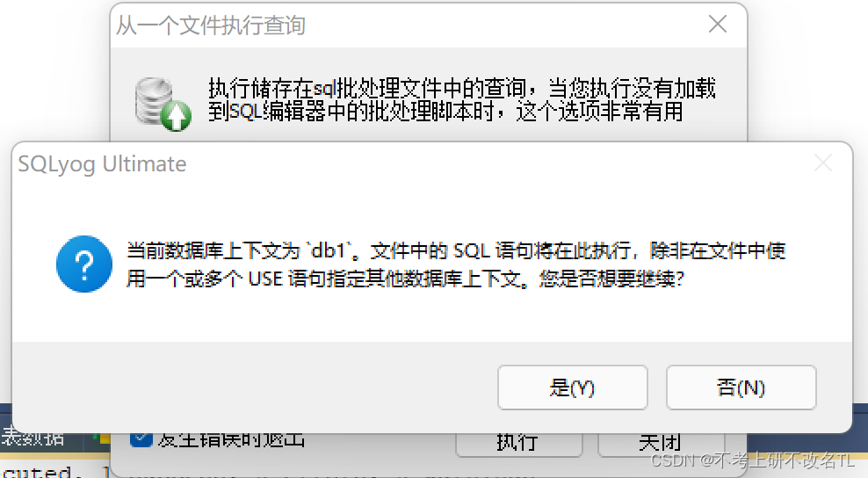Click the 'cuted' output message text
The height and width of the screenshot is (478, 868).
[38, 472]
